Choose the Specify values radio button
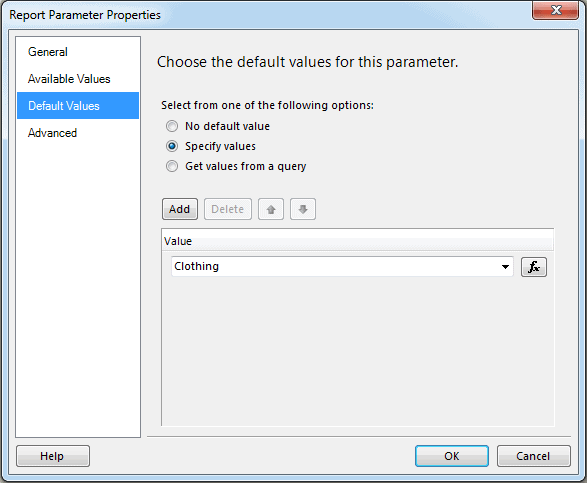587x483 pixels. pos(172,146)
